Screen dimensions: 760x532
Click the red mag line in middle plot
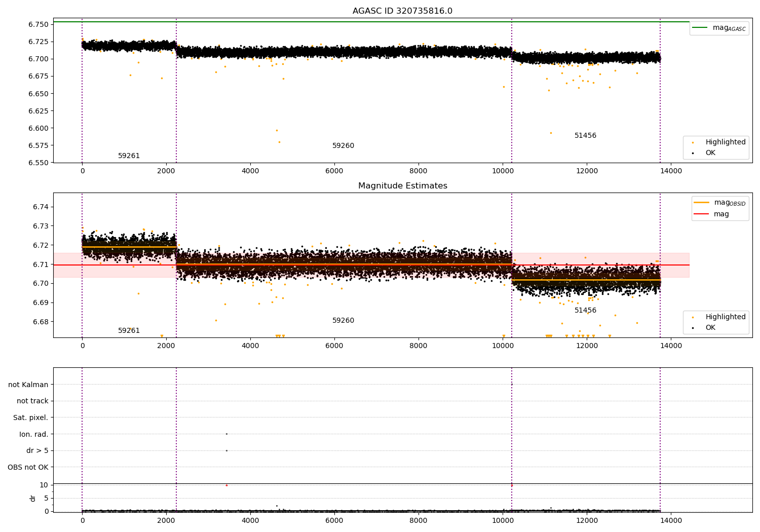coord(371,265)
